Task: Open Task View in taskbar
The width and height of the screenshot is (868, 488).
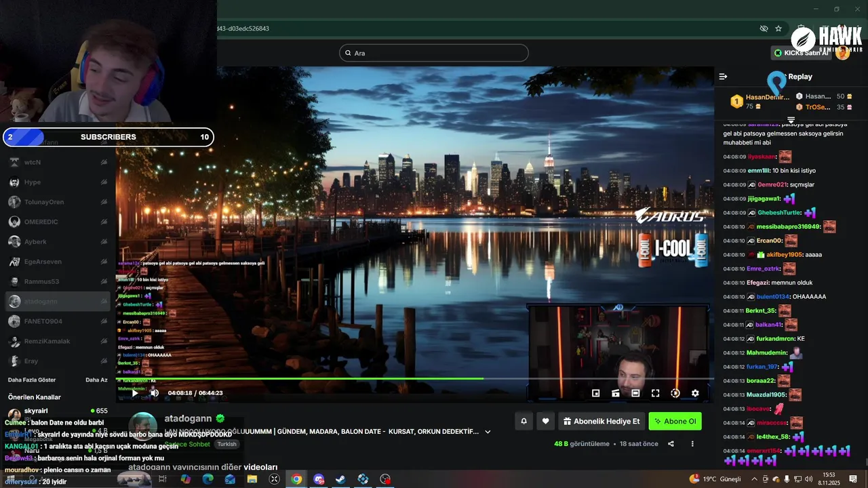Action: [163, 479]
